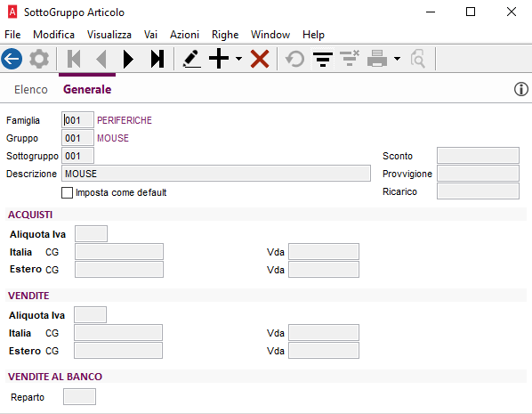Open the gear settings icon
The height and width of the screenshot is (414, 532).
pyautogui.click(x=39, y=59)
